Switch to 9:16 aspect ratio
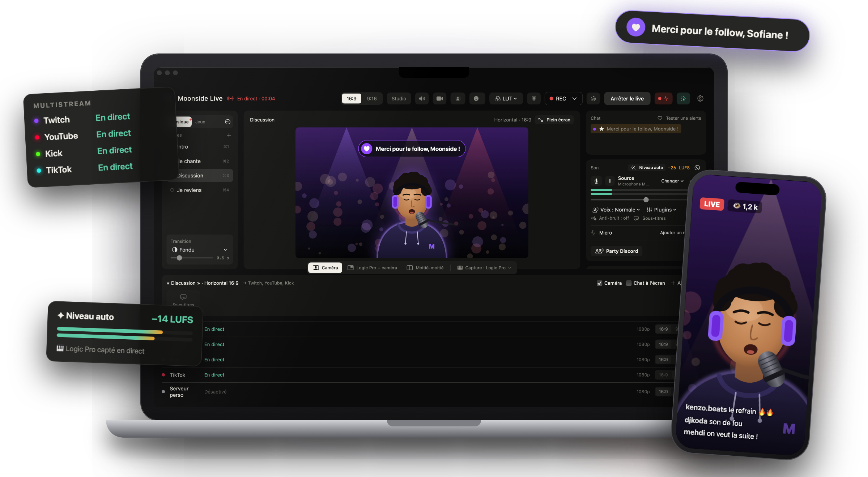This screenshot has width=868, height=477. (372, 99)
